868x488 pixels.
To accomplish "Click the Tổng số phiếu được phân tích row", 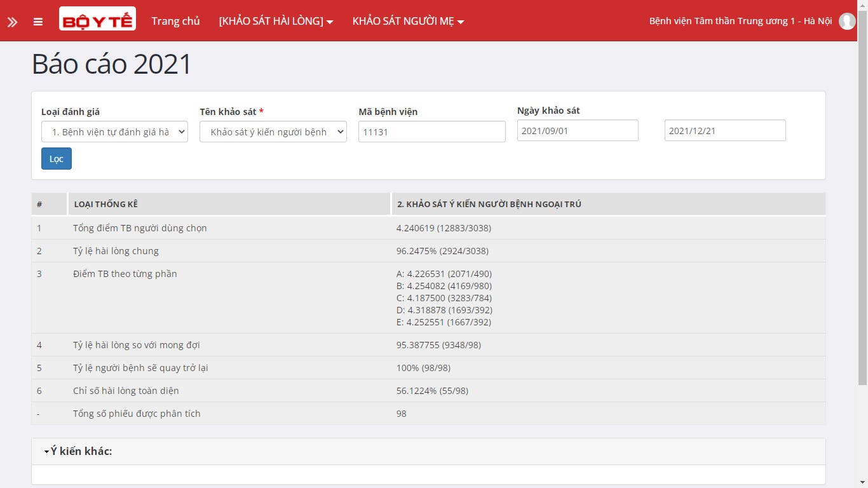I will click(x=137, y=414).
